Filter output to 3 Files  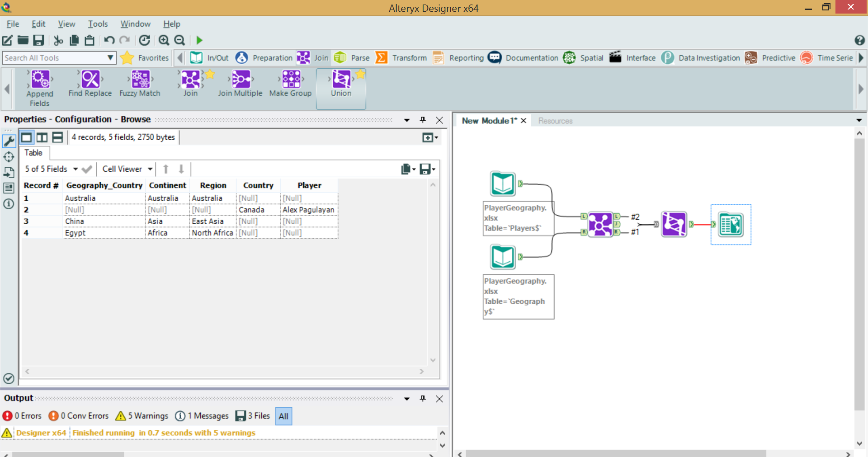click(253, 416)
